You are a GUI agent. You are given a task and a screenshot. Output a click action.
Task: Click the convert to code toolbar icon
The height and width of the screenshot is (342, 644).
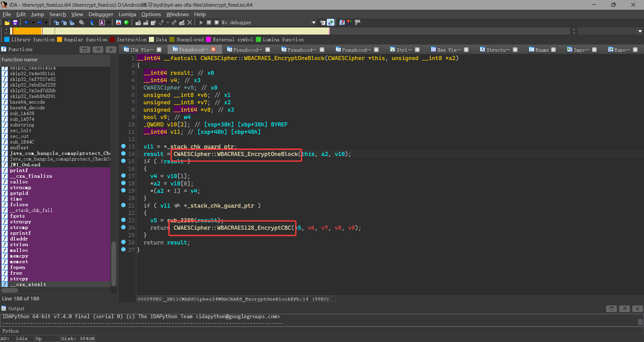click(138, 22)
